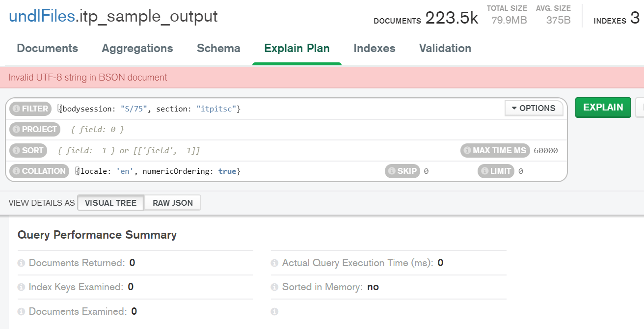644x329 pixels.
Task: Click the info icon beside Documents Returned
Action: pyautogui.click(x=21, y=263)
